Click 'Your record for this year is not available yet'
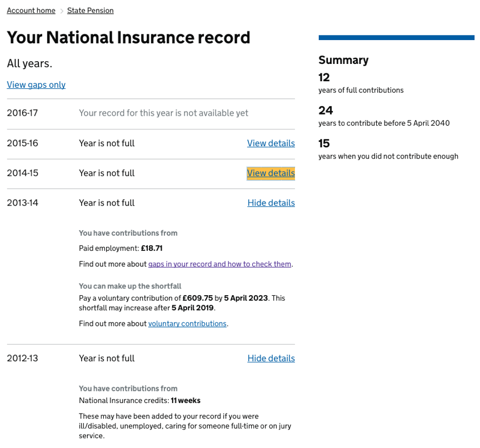 tap(163, 113)
